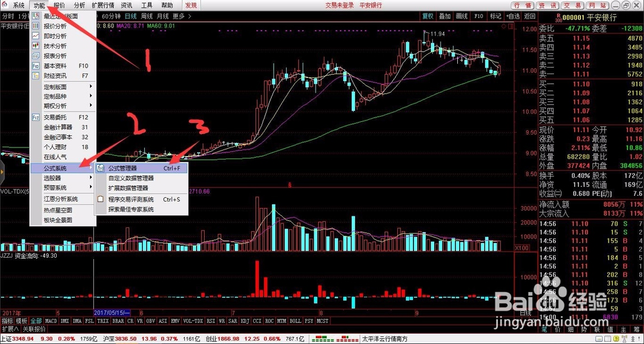Toggle the 程序交易评测系统 checkbox
The width and height of the screenshot is (644, 344).
tap(100, 200)
